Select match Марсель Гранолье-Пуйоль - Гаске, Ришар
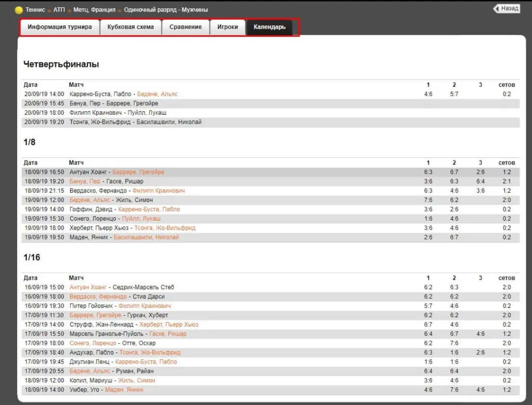Image resolution: width=532 pixels, height=405 pixels. click(x=128, y=334)
